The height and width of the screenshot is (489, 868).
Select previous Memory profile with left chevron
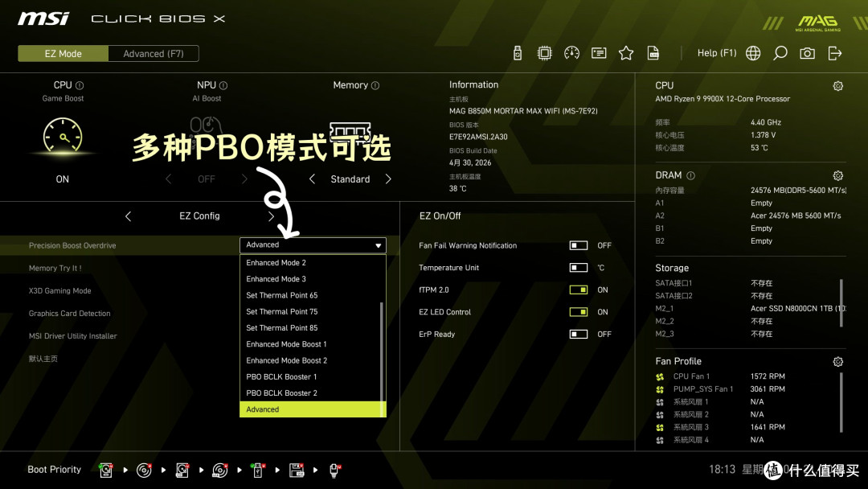[312, 179]
